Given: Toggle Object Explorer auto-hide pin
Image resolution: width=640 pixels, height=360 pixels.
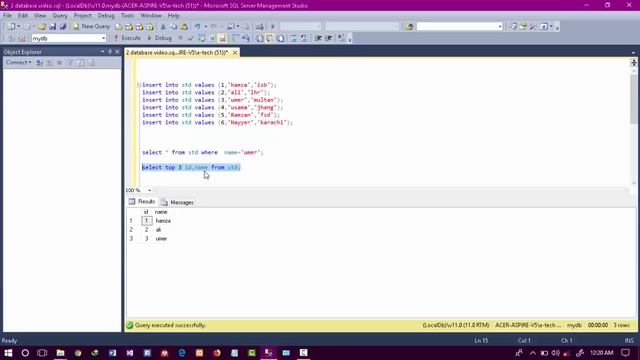Looking at the screenshot, I should pyautogui.click(x=110, y=52).
